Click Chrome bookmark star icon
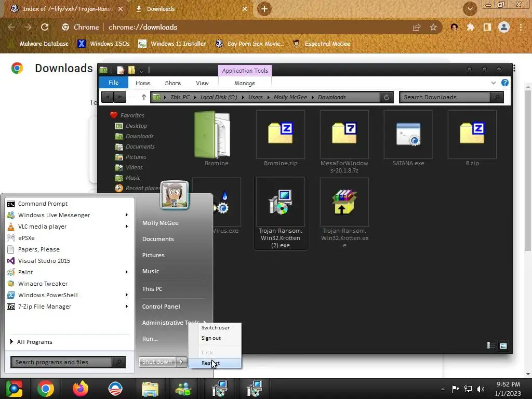 click(x=433, y=27)
